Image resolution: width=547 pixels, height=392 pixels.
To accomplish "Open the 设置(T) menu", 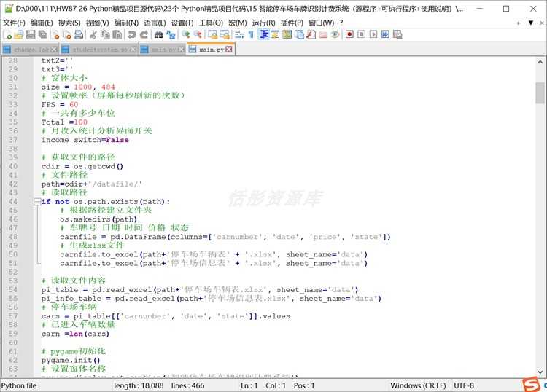I will 182,23.
